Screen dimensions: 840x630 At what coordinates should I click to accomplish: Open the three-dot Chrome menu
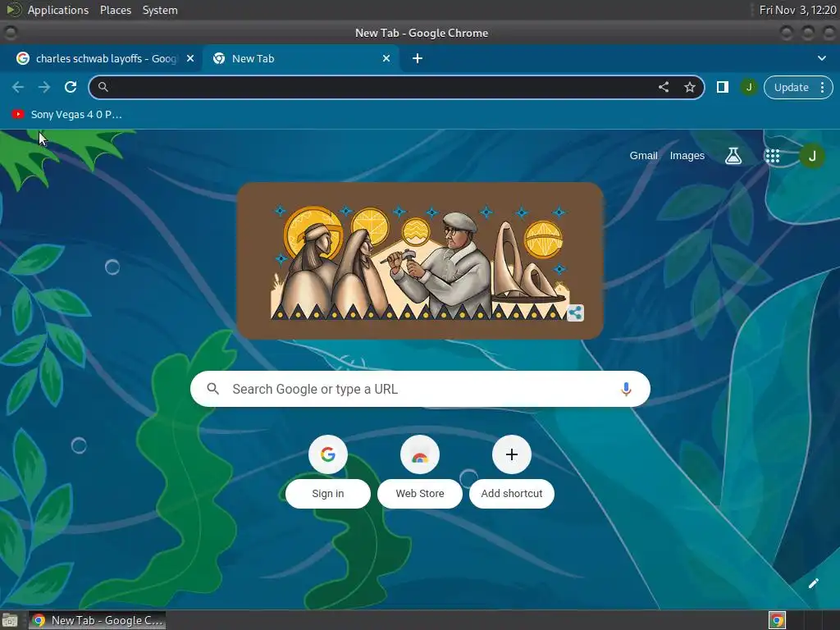point(822,87)
